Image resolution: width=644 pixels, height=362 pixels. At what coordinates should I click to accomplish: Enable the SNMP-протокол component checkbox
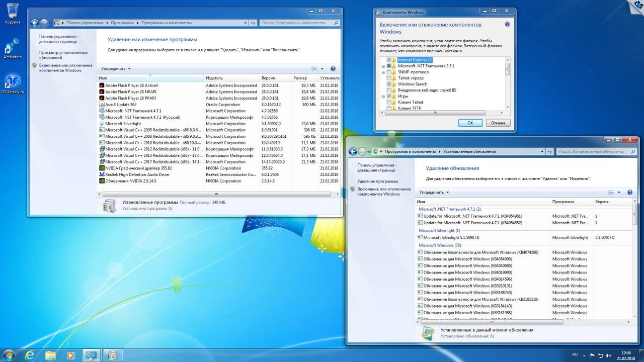[x=388, y=72]
